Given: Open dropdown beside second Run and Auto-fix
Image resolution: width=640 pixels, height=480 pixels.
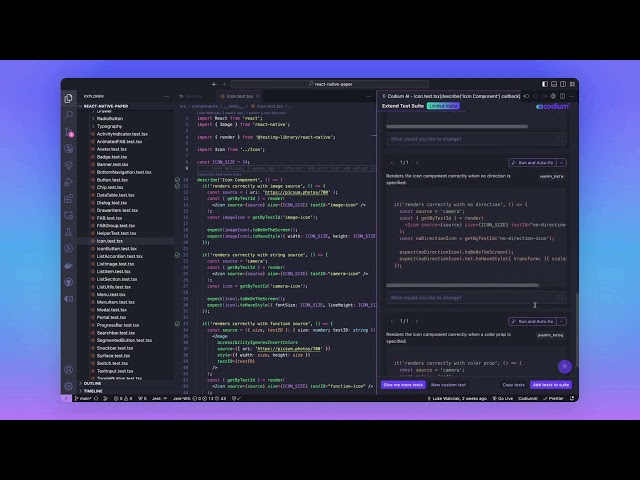Looking at the screenshot, I should [x=562, y=321].
